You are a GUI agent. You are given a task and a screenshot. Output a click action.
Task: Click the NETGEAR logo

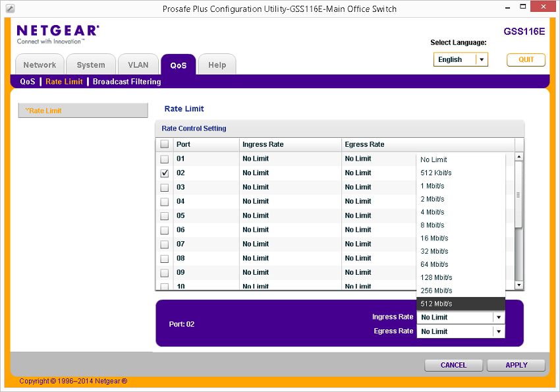(x=58, y=34)
